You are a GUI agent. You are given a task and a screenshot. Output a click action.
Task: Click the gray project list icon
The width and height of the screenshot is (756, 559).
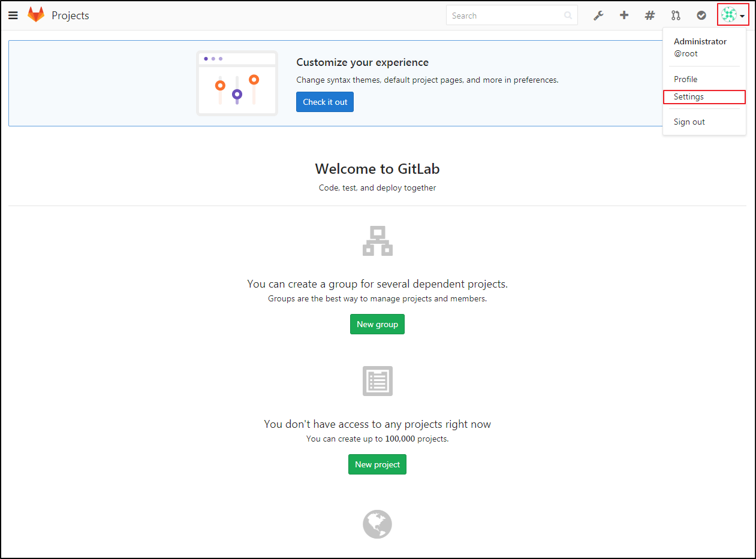click(378, 381)
